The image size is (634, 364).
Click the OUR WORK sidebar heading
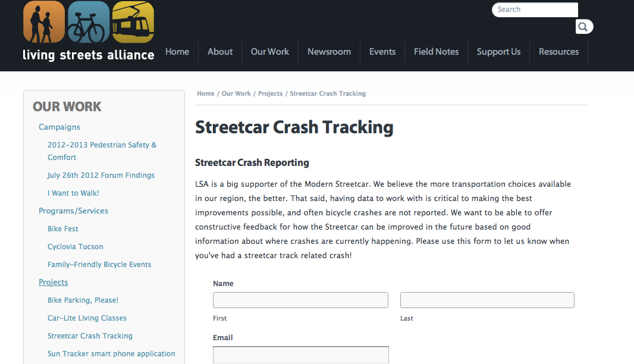[67, 107]
